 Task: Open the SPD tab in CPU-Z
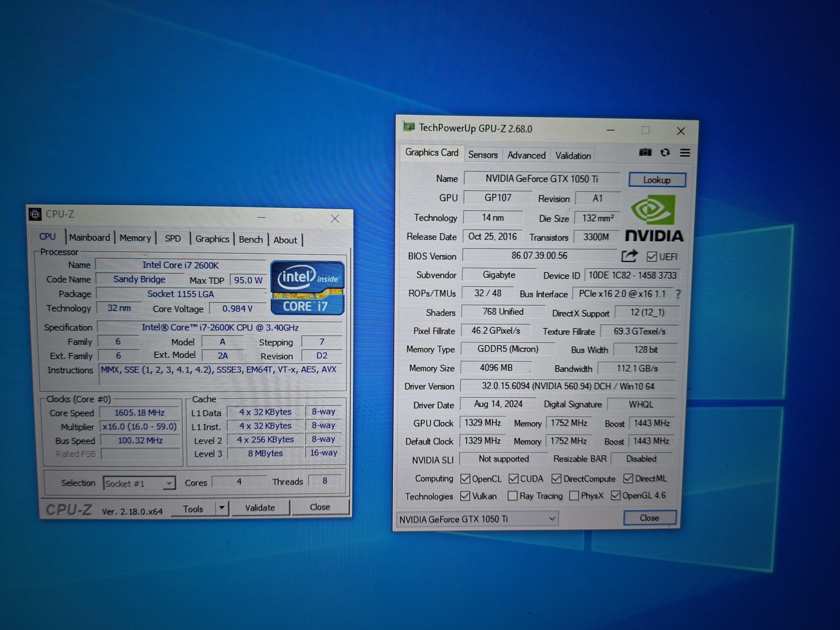coord(173,239)
